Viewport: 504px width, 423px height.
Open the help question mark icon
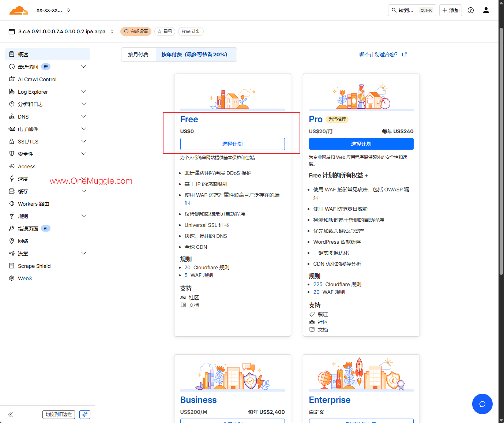tap(471, 10)
